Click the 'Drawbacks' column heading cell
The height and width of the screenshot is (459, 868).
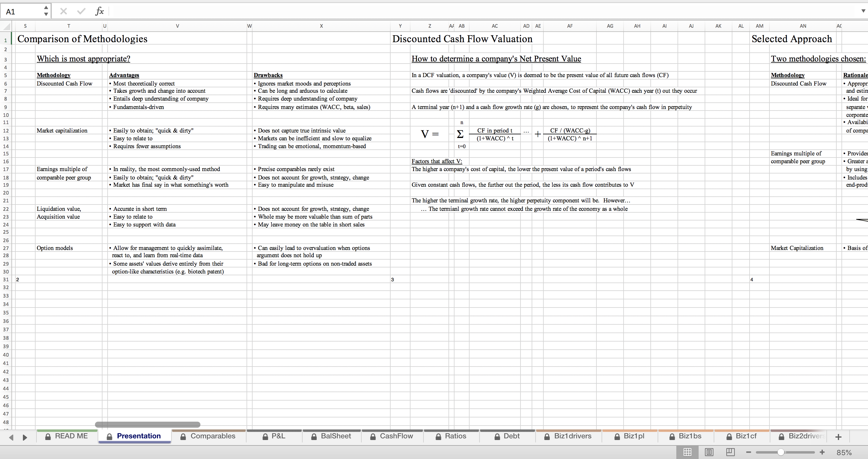pyautogui.click(x=268, y=75)
